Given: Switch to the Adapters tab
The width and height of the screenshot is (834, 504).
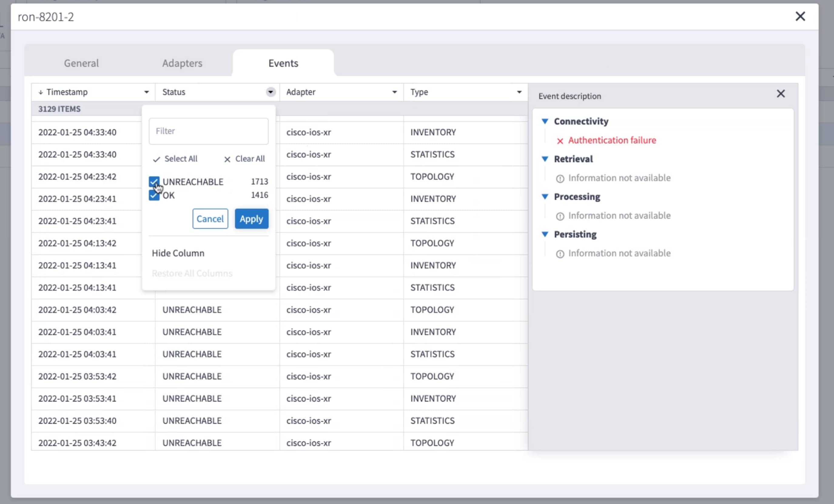Looking at the screenshot, I should click(x=182, y=63).
